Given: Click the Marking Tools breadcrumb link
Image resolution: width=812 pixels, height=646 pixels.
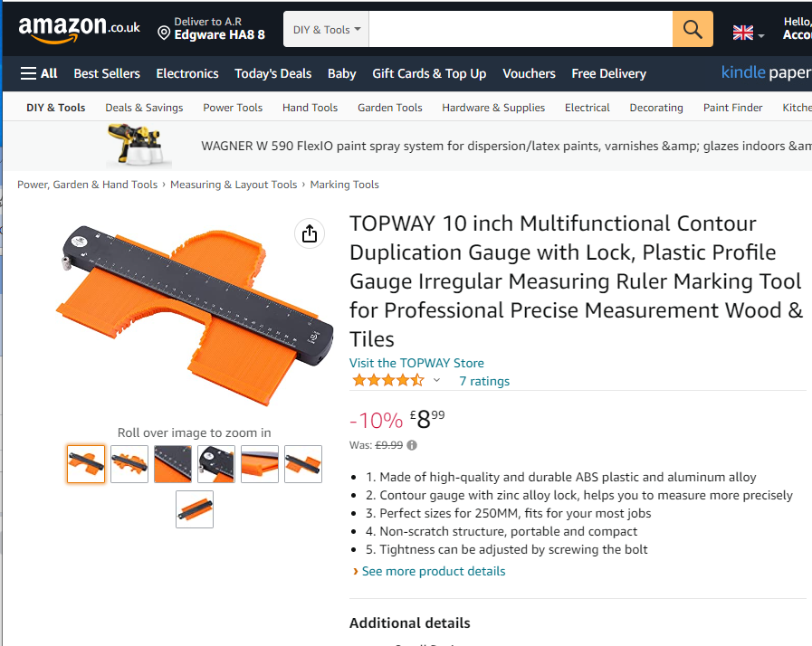Looking at the screenshot, I should tap(344, 184).
